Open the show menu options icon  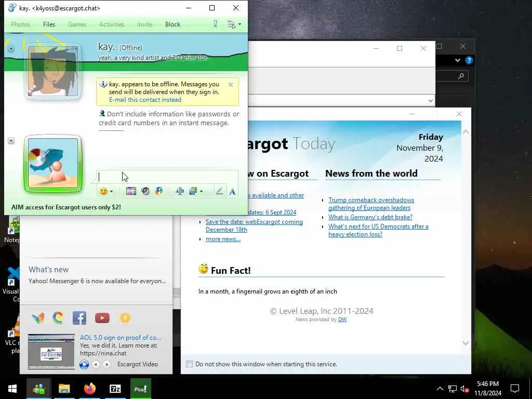(x=231, y=24)
